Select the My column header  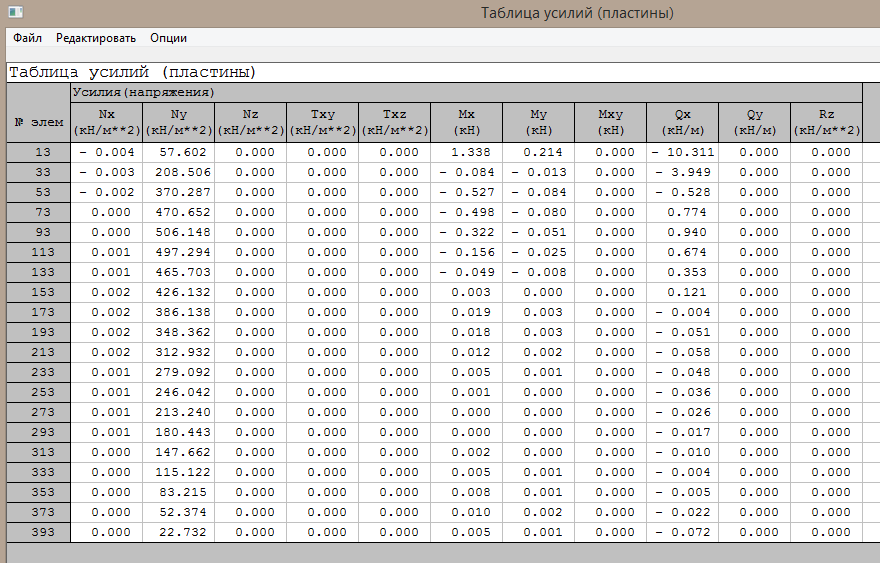pos(538,122)
